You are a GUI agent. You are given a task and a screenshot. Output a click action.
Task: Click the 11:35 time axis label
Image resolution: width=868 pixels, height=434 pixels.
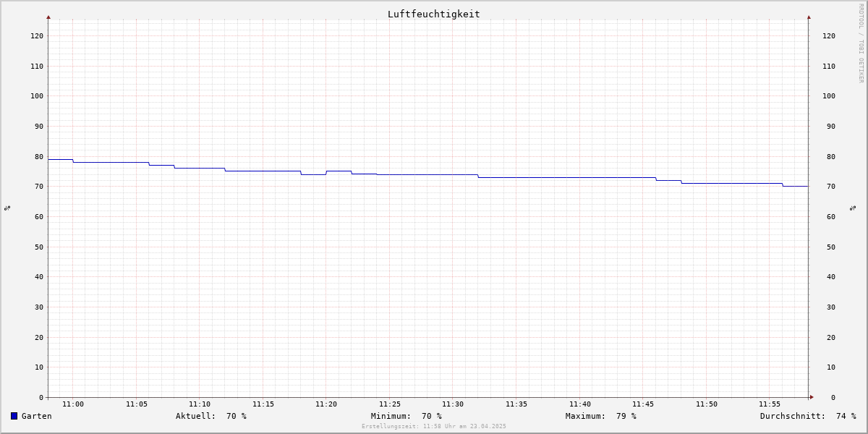516,404
